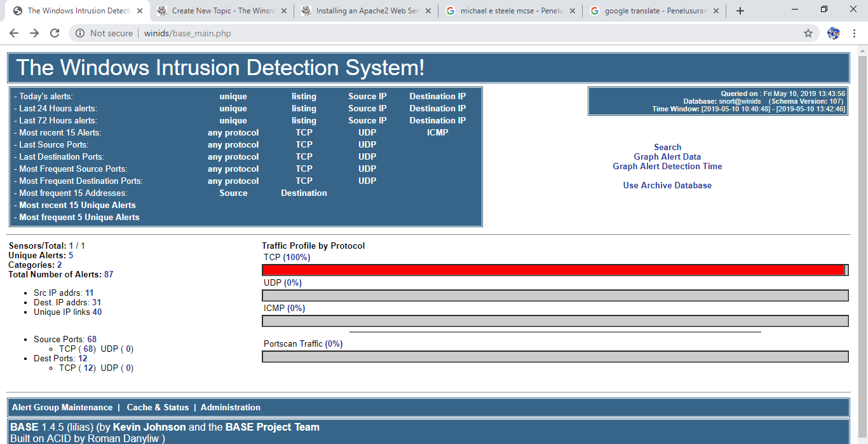View Most recent 15 Unique Alerts
868x444 pixels.
(78, 205)
